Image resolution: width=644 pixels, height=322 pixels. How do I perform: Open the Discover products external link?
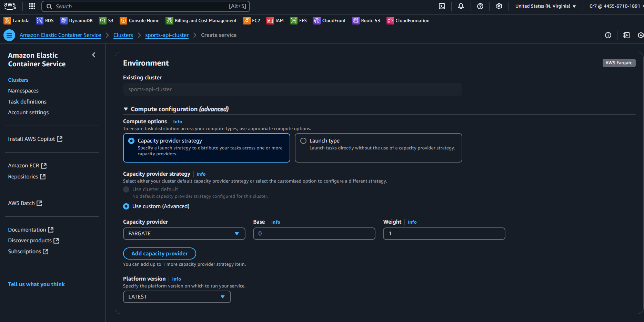coord(33,241)
